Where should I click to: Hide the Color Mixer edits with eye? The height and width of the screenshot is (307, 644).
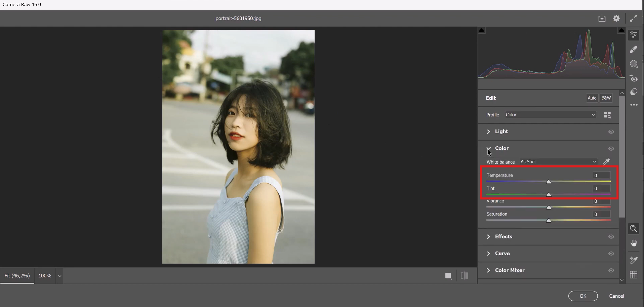(611, 270)
